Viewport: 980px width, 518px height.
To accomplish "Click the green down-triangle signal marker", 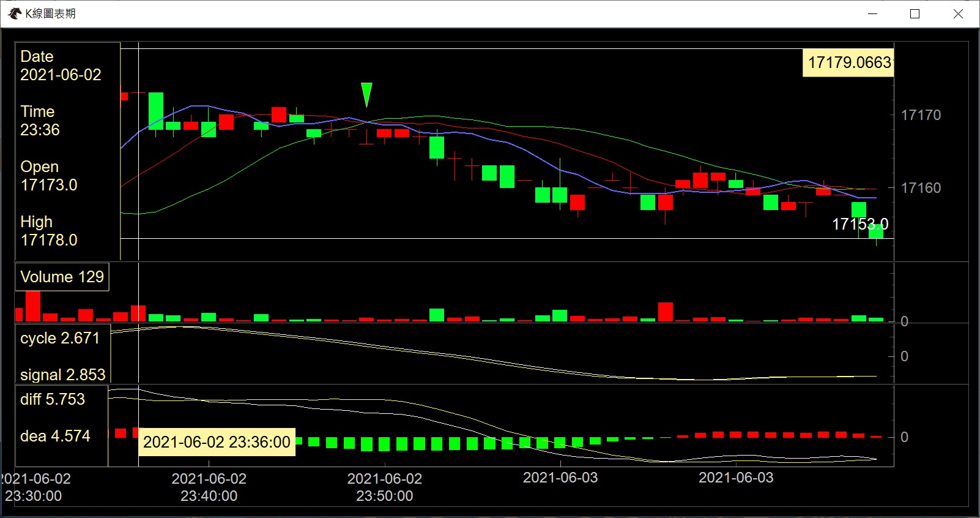I will [x=366, y=95].
